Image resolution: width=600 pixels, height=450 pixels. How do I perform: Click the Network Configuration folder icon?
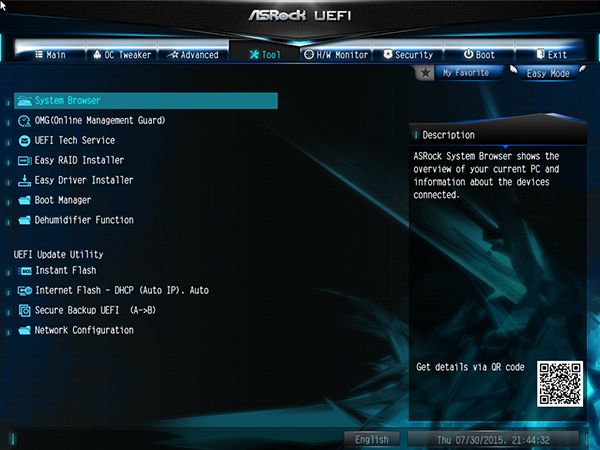pos(24,330)
